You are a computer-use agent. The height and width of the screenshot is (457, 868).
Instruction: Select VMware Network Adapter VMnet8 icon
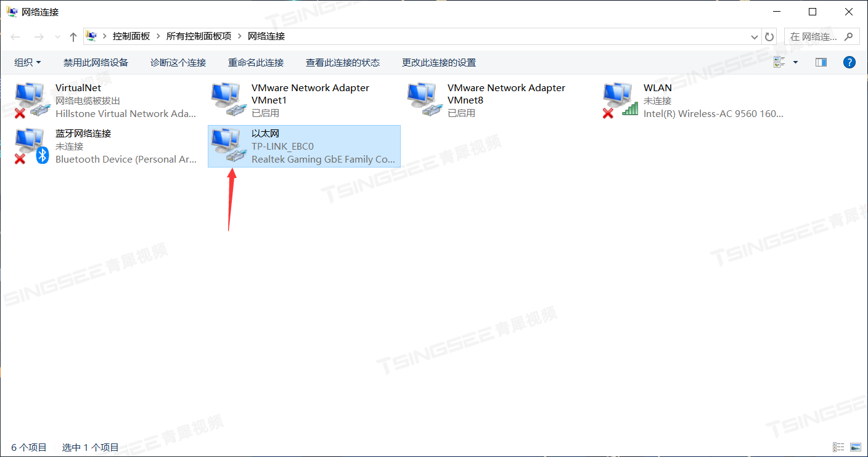[424, 100]
